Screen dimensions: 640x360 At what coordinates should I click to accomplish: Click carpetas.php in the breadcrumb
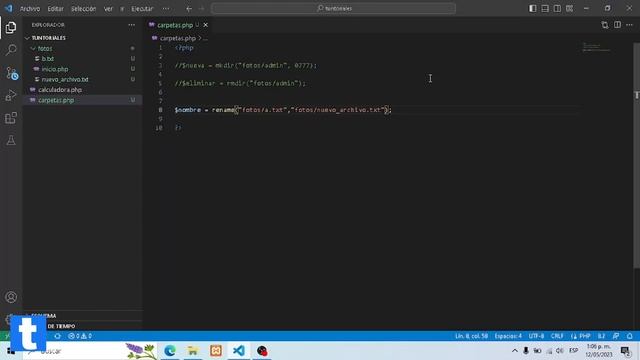pos(178,38)
